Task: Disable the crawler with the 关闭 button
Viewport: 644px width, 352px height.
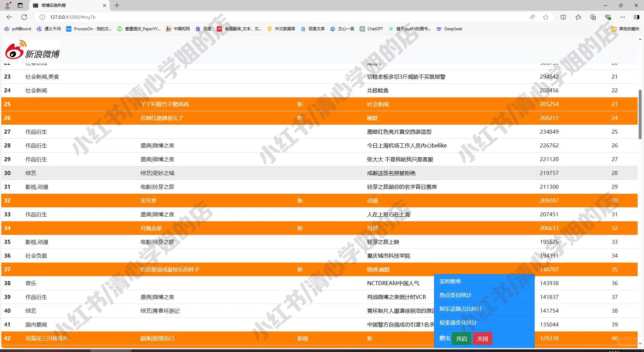Action: [x=482, y=339]
